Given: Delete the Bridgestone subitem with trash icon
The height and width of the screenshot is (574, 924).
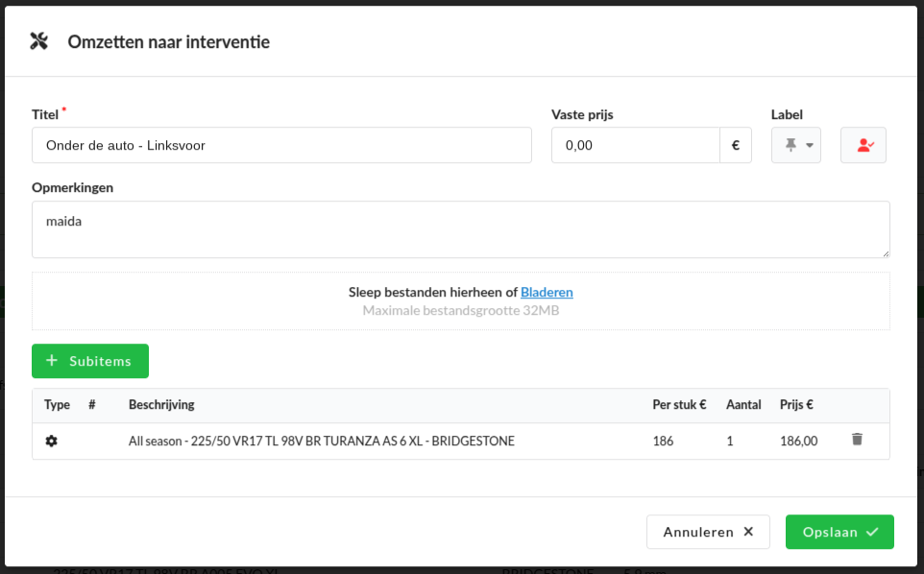Looking at the screenshot, I should pos(857,440).
